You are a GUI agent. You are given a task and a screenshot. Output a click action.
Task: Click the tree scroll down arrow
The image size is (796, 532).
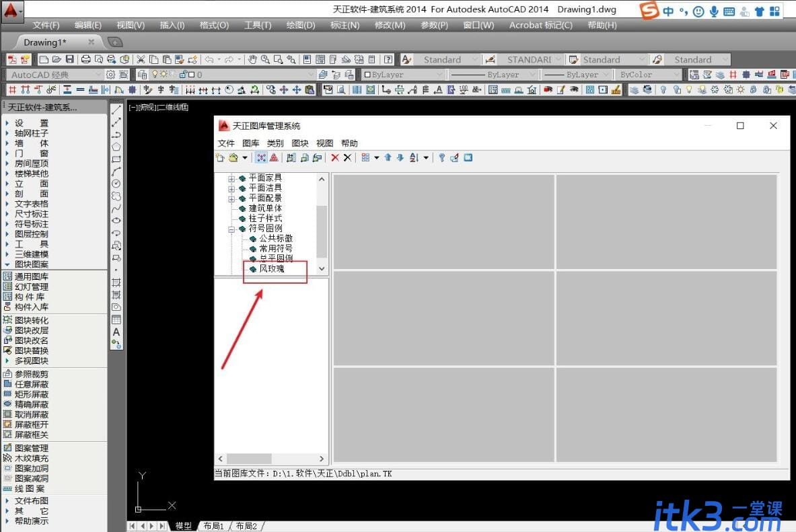point(322,268)
